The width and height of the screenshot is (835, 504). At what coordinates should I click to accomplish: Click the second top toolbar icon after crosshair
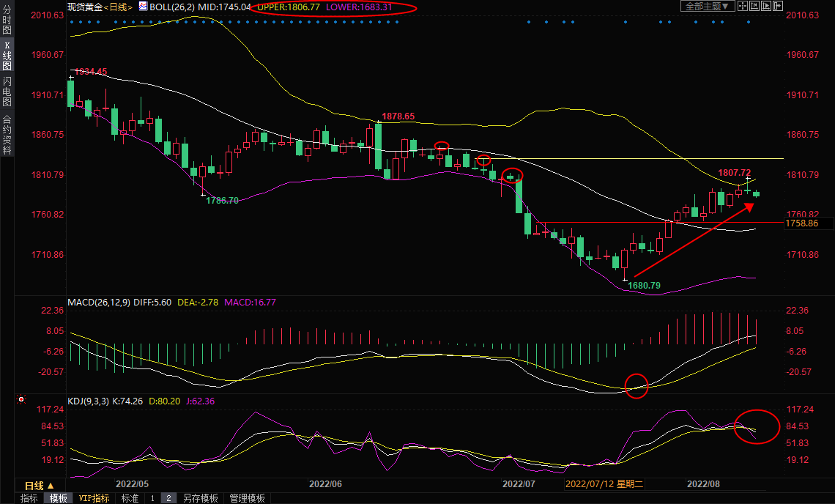point(754,6)
